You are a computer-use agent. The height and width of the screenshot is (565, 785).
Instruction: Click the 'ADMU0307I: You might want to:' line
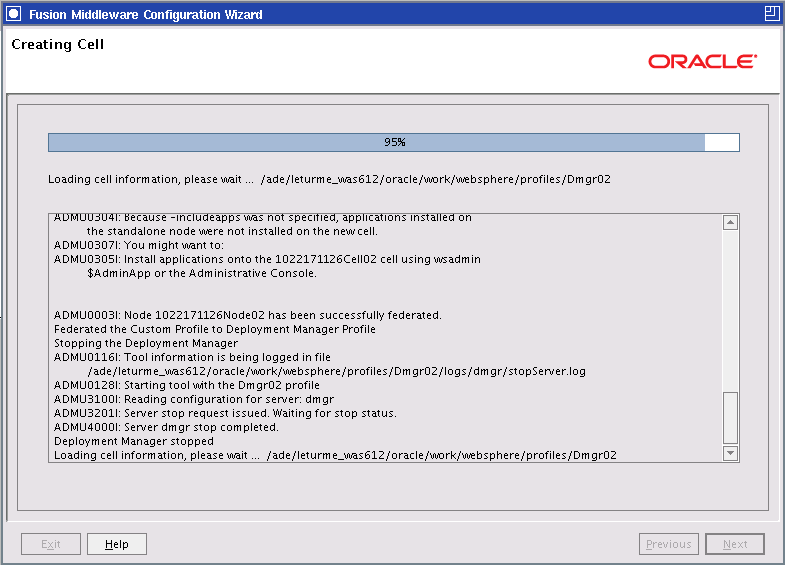point(139,245)
